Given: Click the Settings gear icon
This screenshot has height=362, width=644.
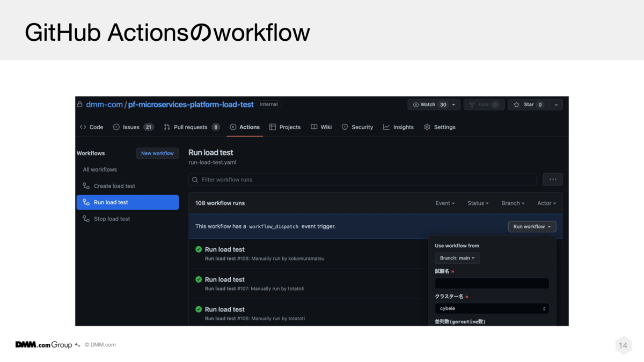Looking at the screenshot, I should tap(427, 127).
